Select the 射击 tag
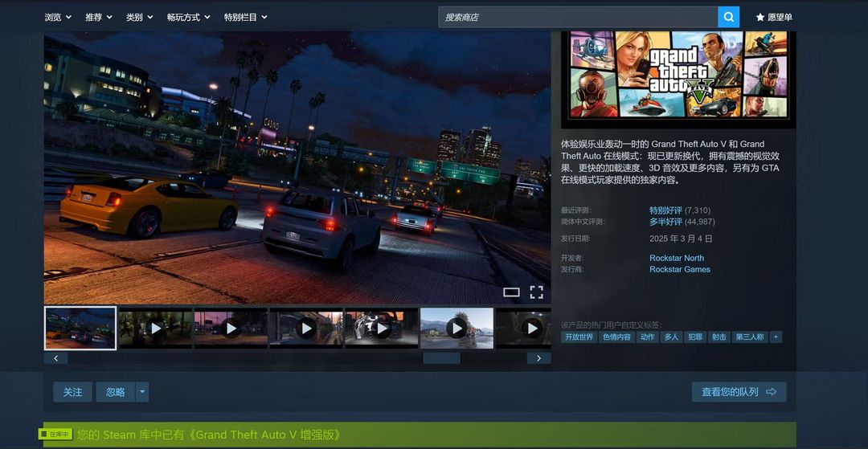The width and height of the screenshot is (868, 449). [719, 337]
